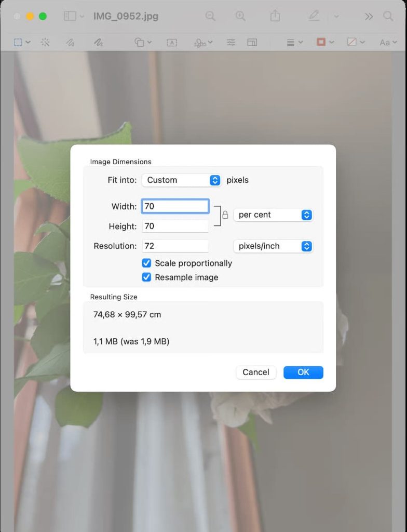Click the green full-screen window button
The height and width of the screenshot is (532, 407).
pyautogui.click(x=43, y=16)
